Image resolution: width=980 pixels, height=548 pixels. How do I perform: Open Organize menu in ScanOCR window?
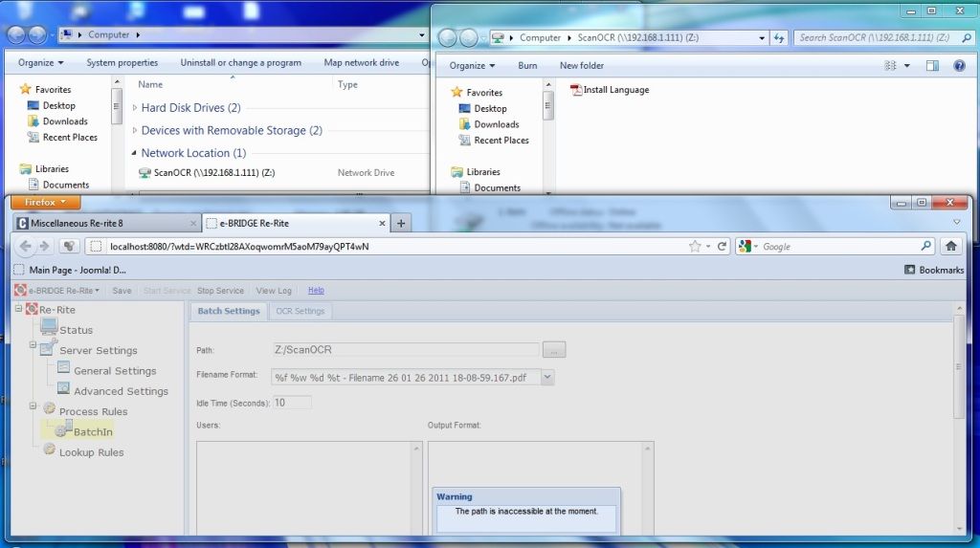point(472,66)
